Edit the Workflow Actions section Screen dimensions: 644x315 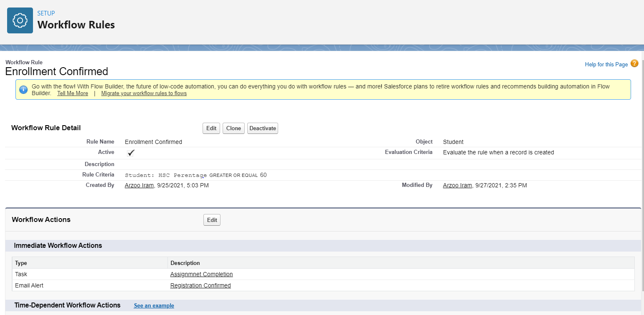tap(212, 220)
